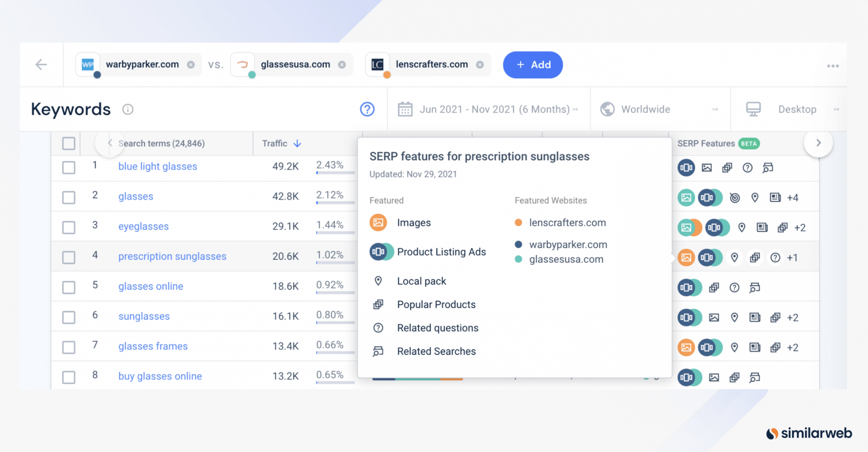868x452 pixels.
Task: Check the box for the 'glasses online' row (row 5)
Action: 68,287
